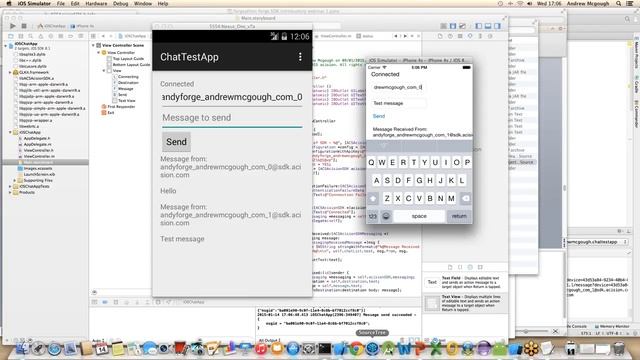Click the Gradle side tab
Image resolution: width=640 pixels, height=360 pixels.
(636, 84)
